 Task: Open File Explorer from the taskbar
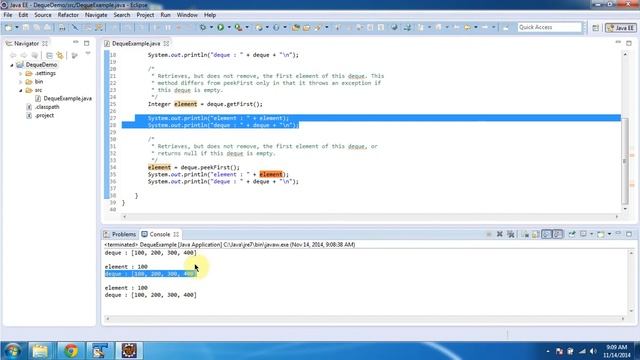click(40, 351)
